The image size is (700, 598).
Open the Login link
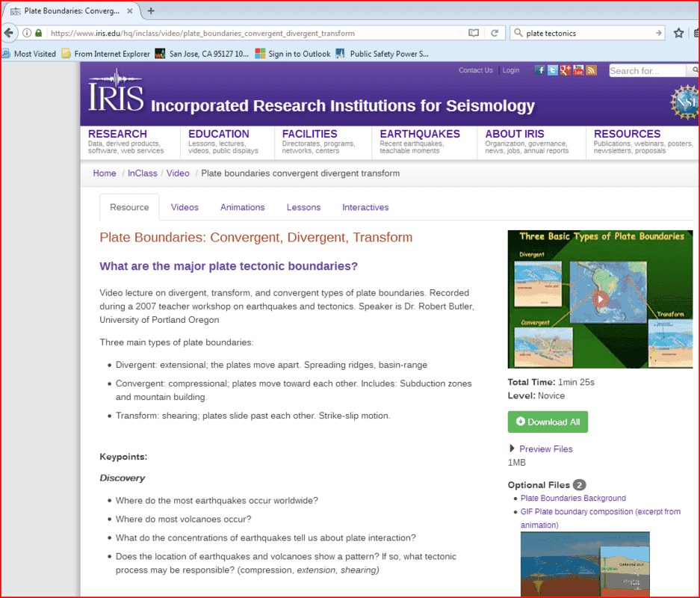point(511,70)
